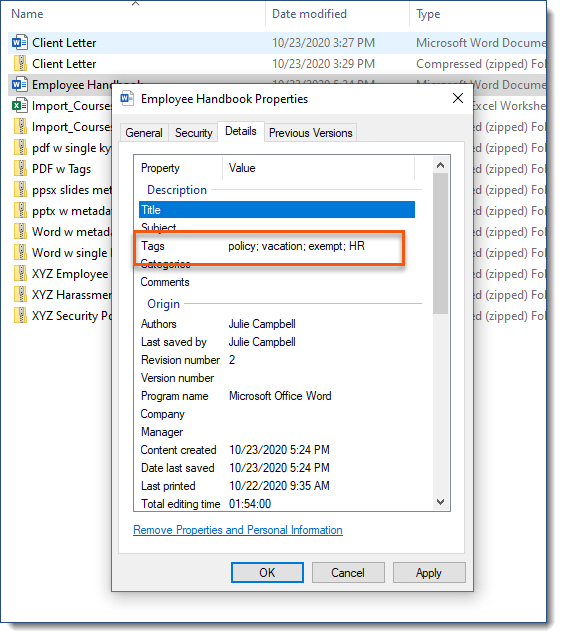Click the Apply button
The width and height of the screenshot is (562, 638).
tap(429, 572)
